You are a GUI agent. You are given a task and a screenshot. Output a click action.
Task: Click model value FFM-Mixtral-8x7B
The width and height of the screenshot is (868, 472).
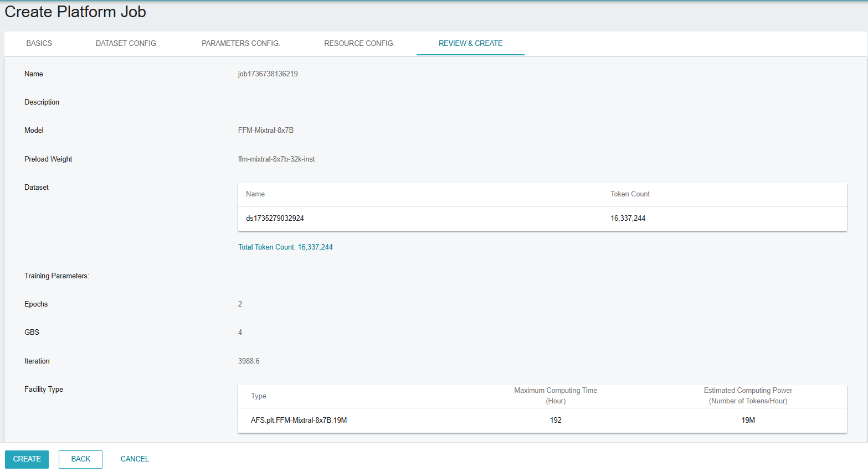(266, 130)
